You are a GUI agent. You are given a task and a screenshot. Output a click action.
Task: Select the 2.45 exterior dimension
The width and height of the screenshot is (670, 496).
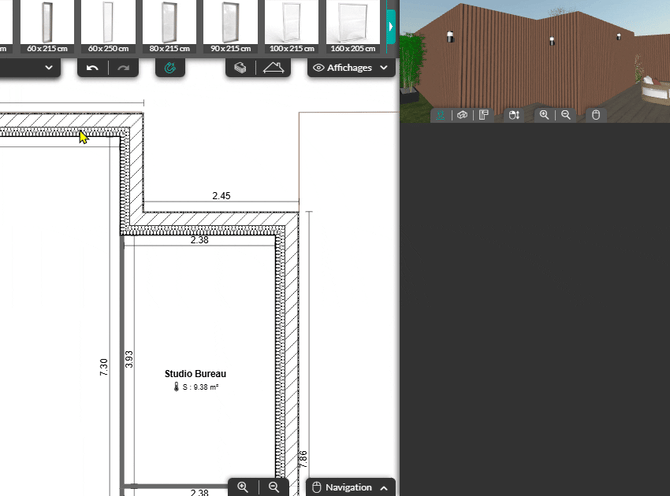221,196
